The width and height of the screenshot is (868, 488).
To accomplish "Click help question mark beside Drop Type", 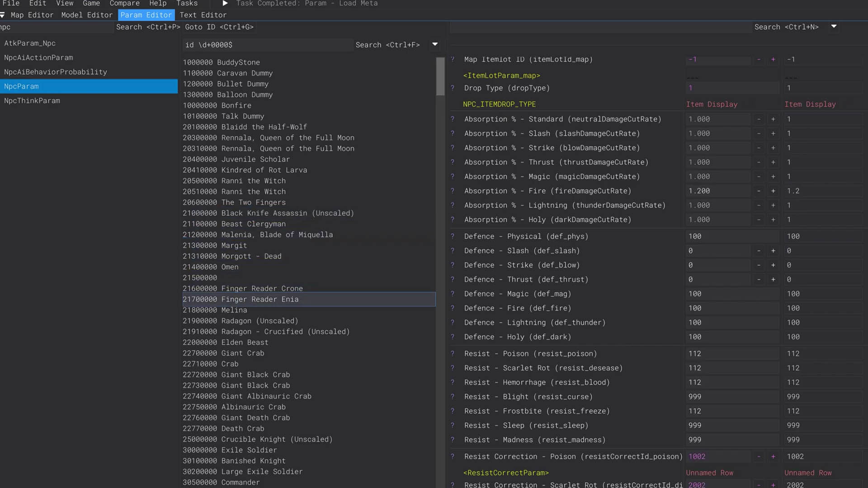I will tap(453, 88).
